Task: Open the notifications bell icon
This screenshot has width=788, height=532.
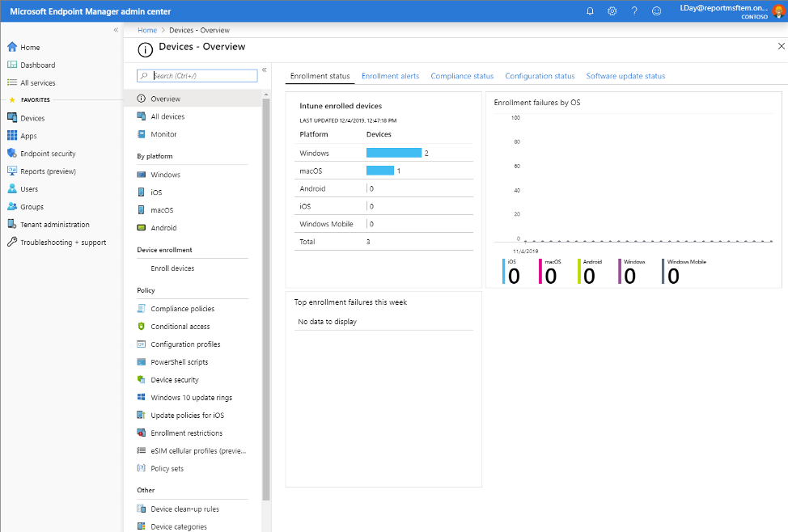Action: click(x=590, y=11)
